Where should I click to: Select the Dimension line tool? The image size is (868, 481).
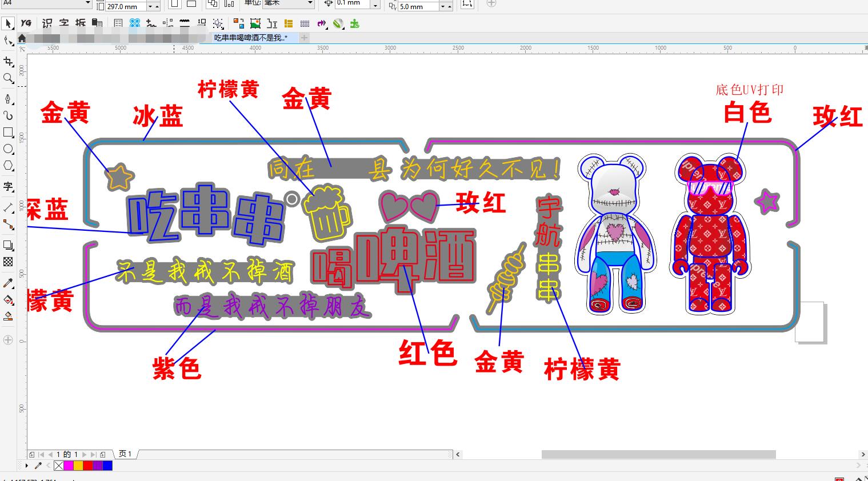pos(8,207)
